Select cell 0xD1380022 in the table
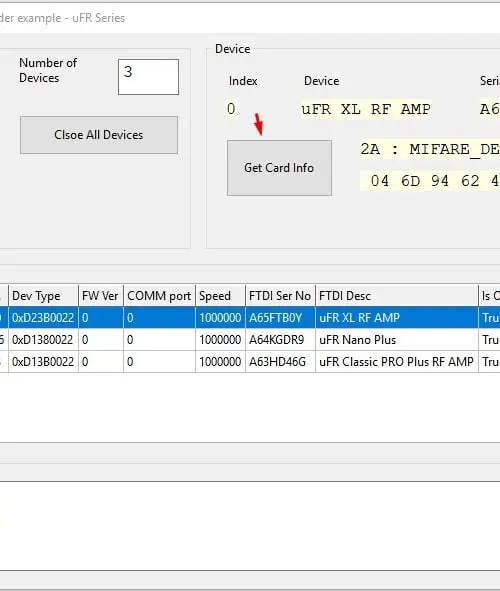 click(43, 340)
